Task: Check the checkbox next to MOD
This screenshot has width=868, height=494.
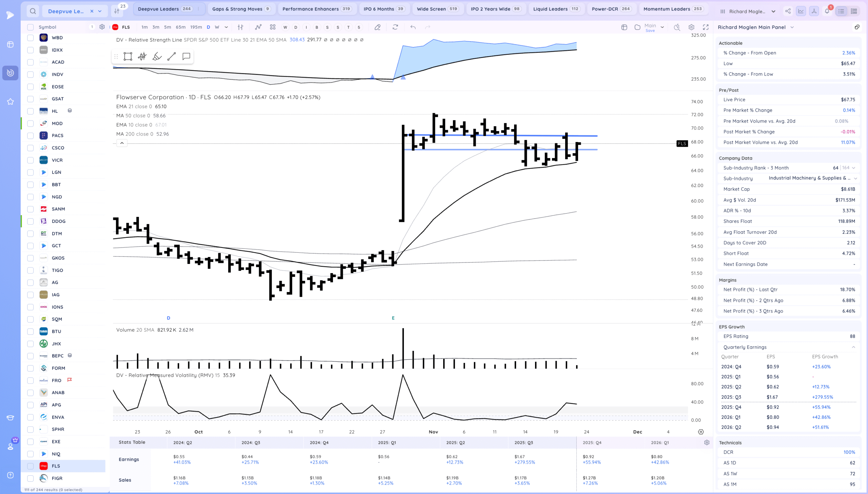Action: [31, 123]
